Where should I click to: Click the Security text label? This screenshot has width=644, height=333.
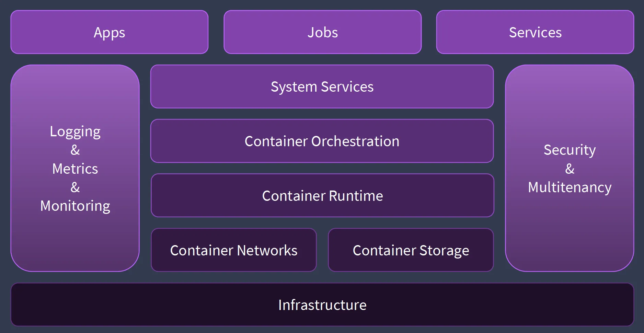click(570, 150)
